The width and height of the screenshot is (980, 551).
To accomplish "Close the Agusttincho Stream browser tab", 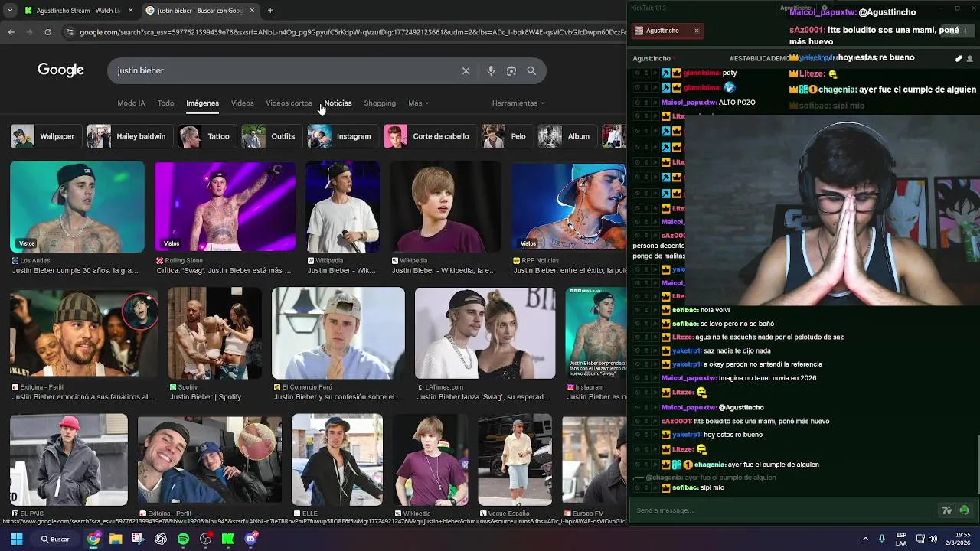I will click(131, 10).
